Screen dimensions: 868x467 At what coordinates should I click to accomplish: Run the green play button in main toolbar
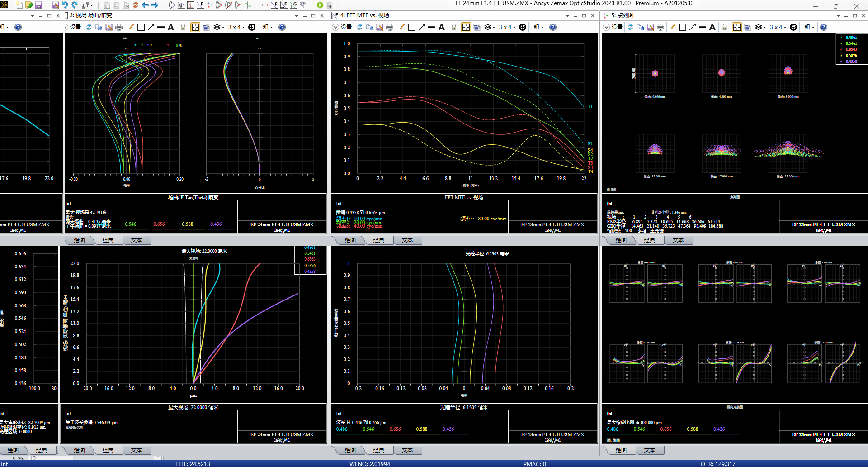click(x=320, y=5)
